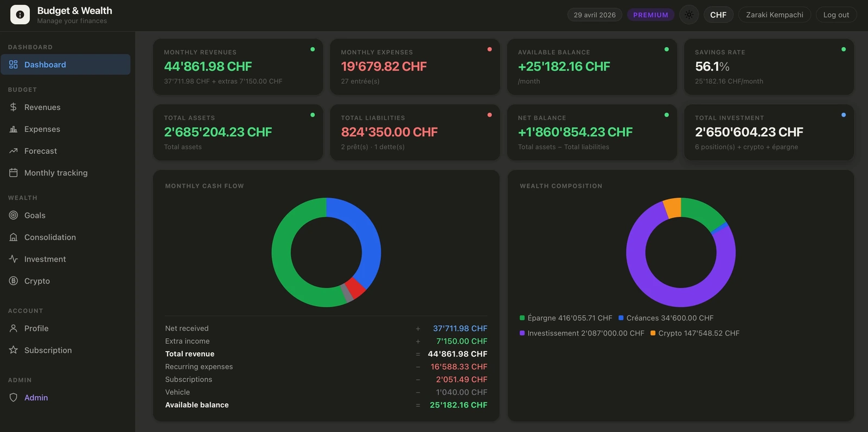Click the Expenses bar chart icon
The image size is (868, 432).
tap(14, 129)
